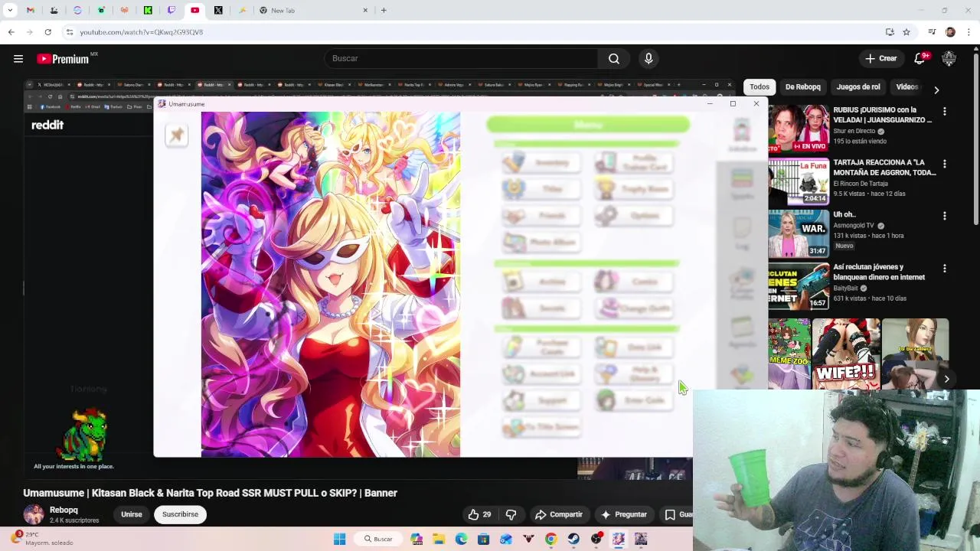The height and width of the screenshot is (551, 980).
Task: Open the Rebopq channel name link
Action: (64, 510)
